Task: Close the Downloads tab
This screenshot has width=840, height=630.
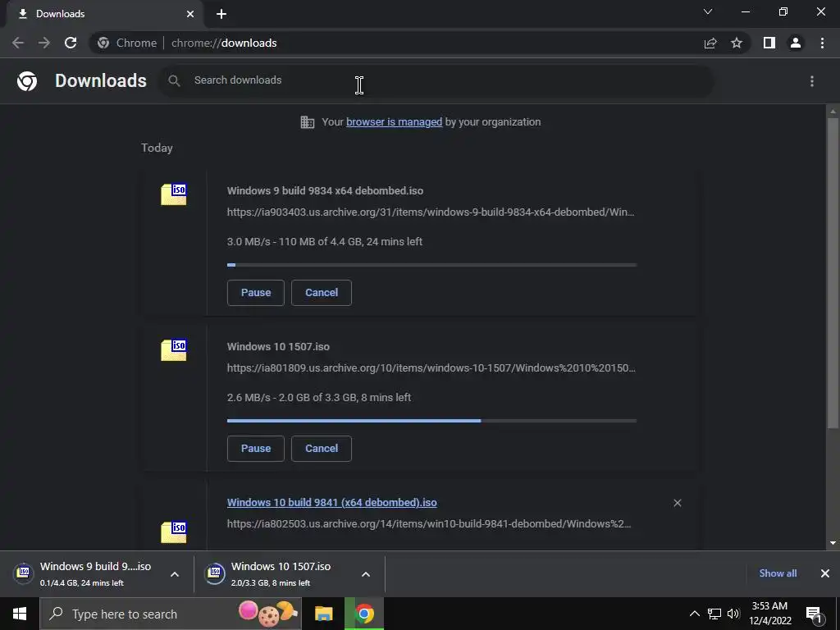Action: click(x=190, y=14)
